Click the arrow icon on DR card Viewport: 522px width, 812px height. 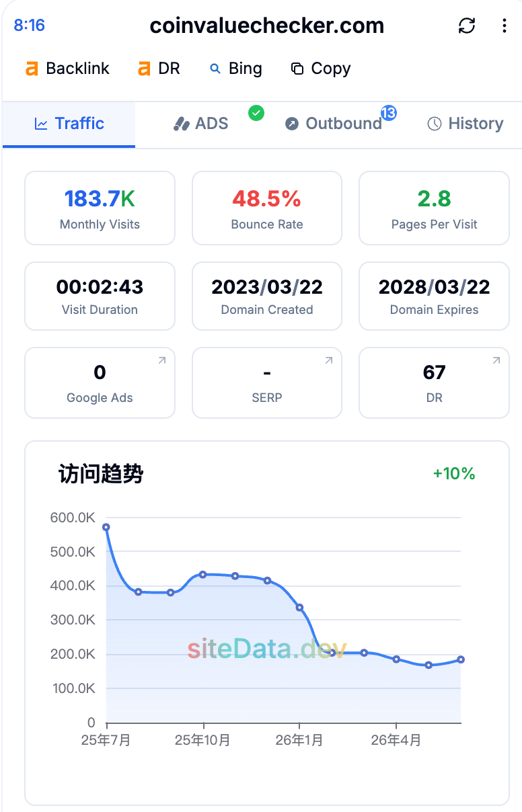[x=496, y=361]
